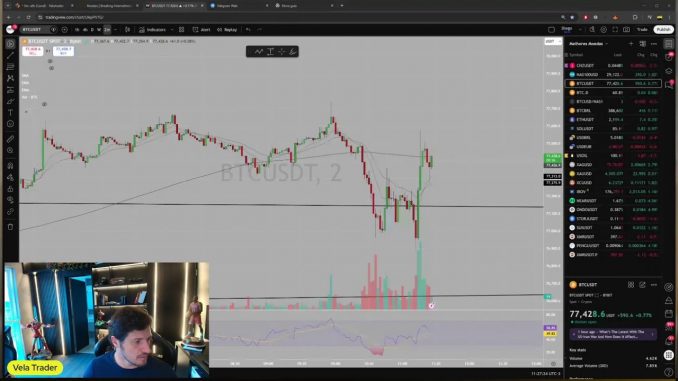Reload the page with browser refresh icon
Image resolution: width=678 pixels, height=381 pixels.
point(29,17)
